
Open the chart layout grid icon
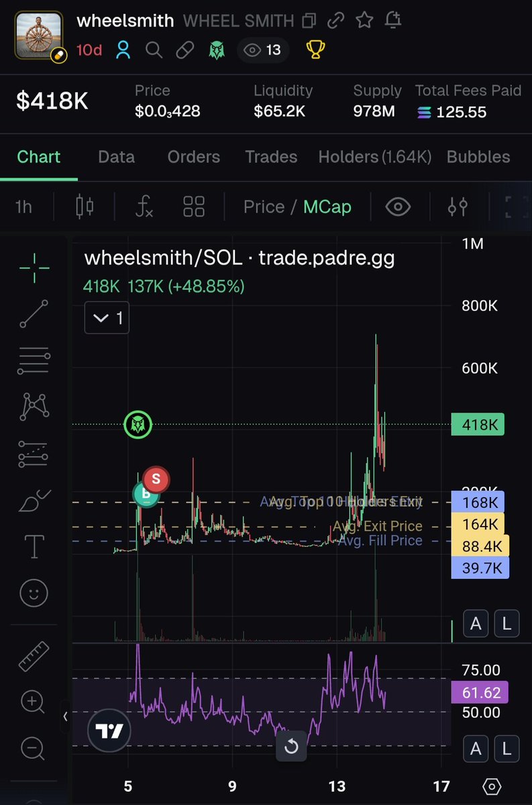(194, 206)
